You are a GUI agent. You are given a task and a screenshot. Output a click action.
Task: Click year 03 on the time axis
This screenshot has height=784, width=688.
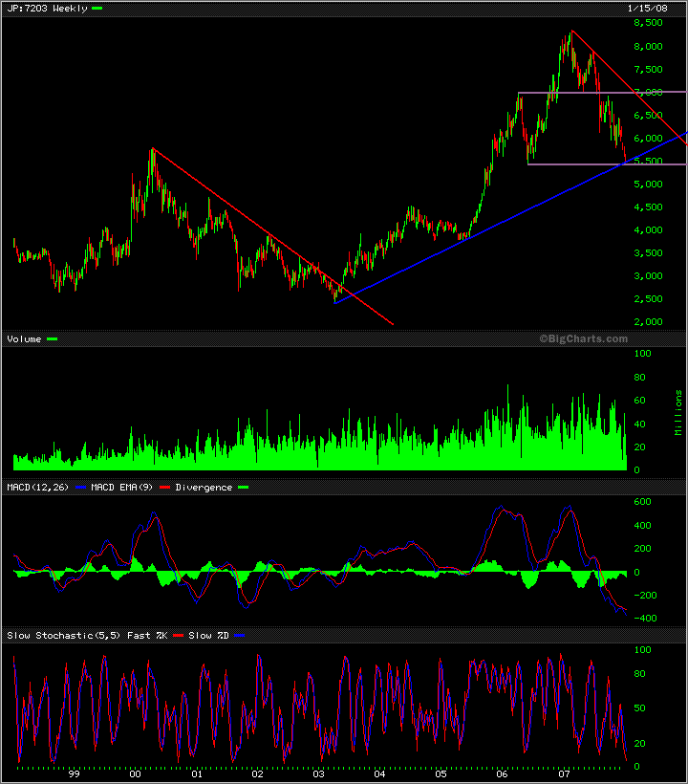318,776
